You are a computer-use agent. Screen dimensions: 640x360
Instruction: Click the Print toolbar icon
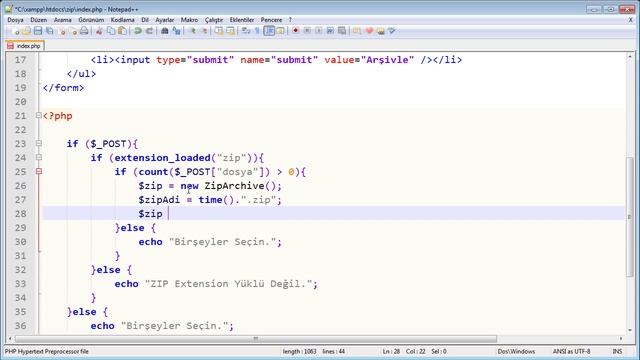point(84,31)
